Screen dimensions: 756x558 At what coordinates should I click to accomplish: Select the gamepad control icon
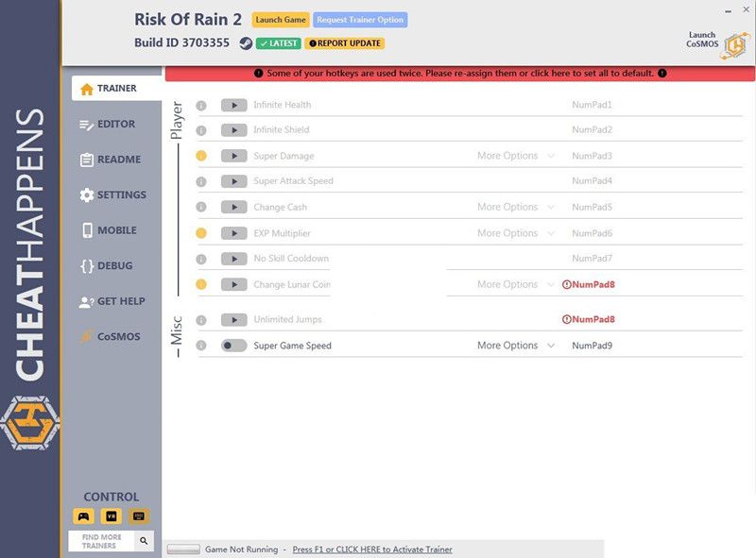tap(83, 516)
